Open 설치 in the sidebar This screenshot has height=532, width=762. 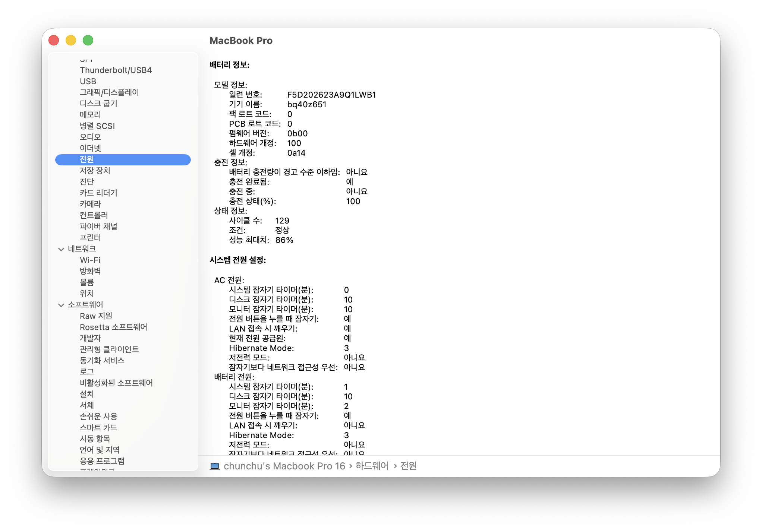coord(86,394)
